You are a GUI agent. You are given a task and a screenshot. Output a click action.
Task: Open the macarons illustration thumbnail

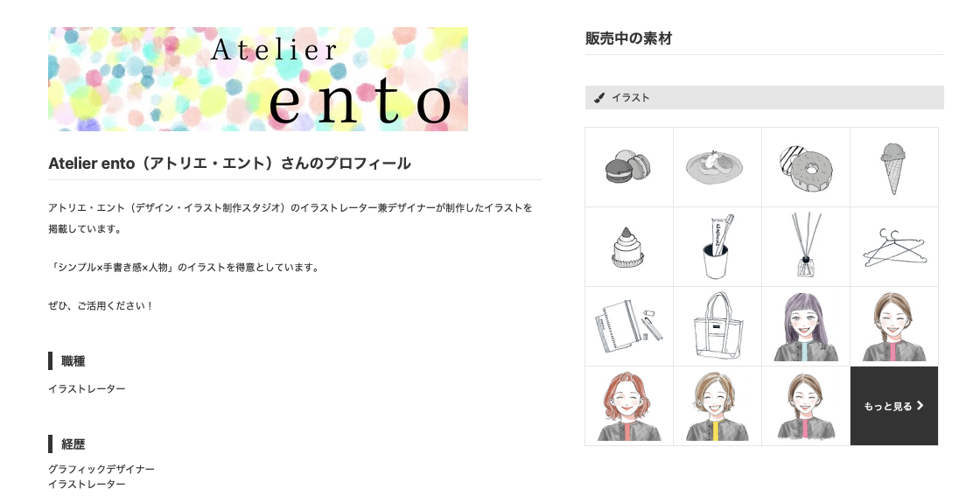click(x=629, y=167)
